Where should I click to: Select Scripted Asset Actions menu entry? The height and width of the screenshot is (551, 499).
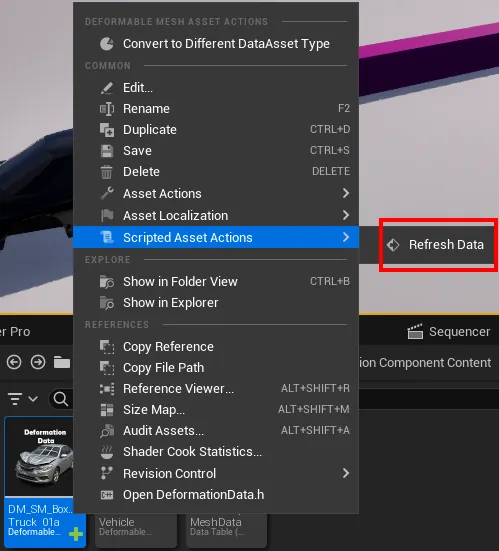[x=216, y=237]
